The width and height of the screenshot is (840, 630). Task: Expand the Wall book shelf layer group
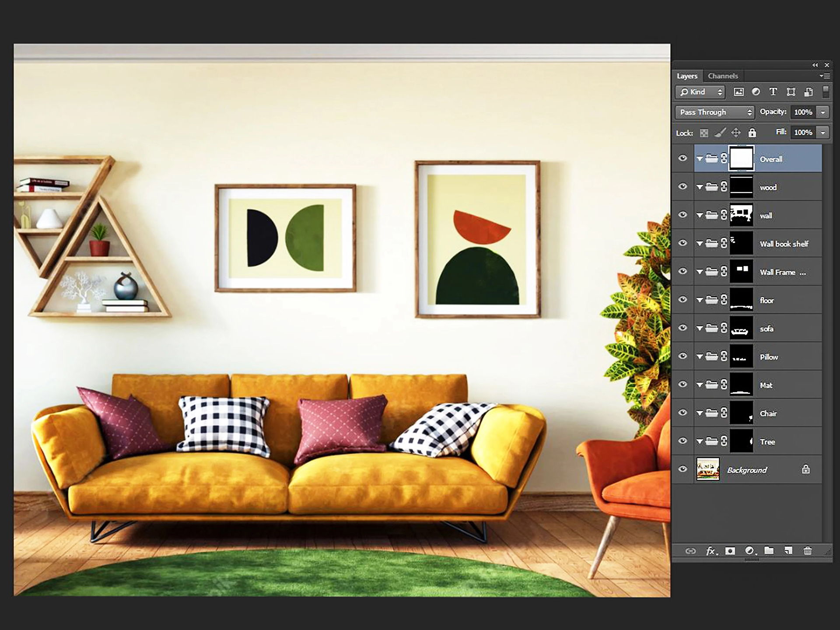point(698,244)
